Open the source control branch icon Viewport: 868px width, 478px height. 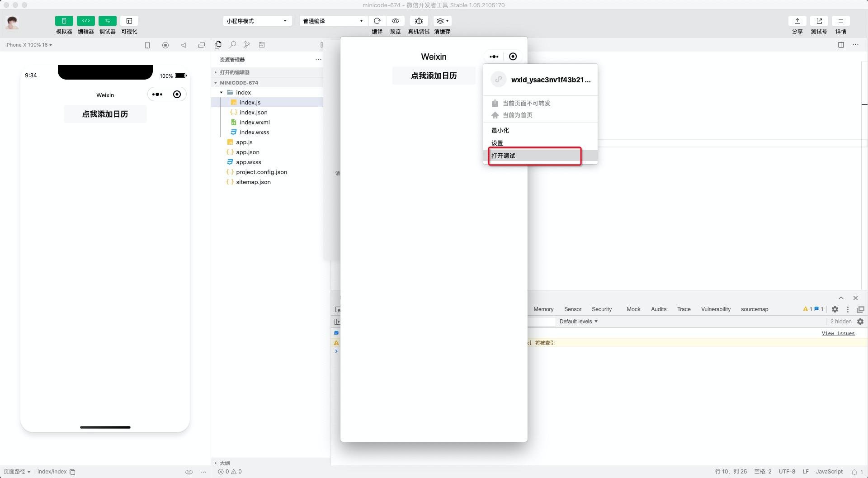point(247,45)
